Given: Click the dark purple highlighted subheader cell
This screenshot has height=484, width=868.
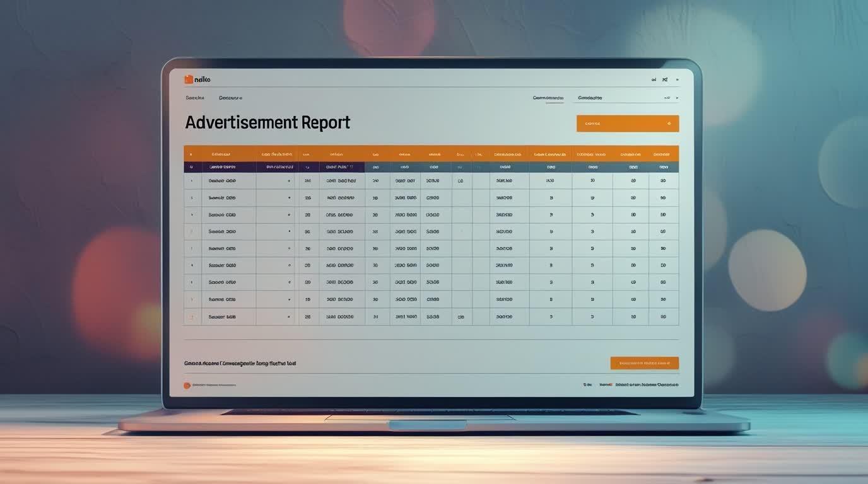Looking at the screenshot, I should pos(341,168).
